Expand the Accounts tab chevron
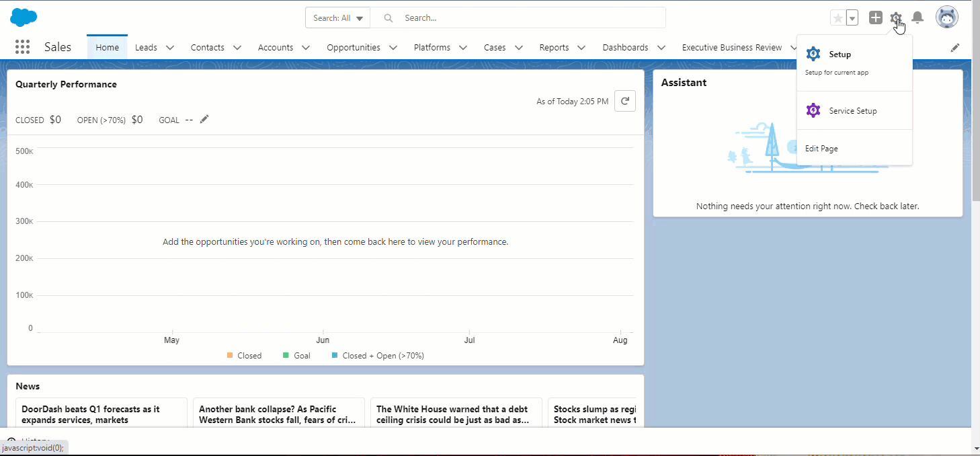The width and height of the screenshot is (980, 456). pyautogui.click(x=306, y=48)
